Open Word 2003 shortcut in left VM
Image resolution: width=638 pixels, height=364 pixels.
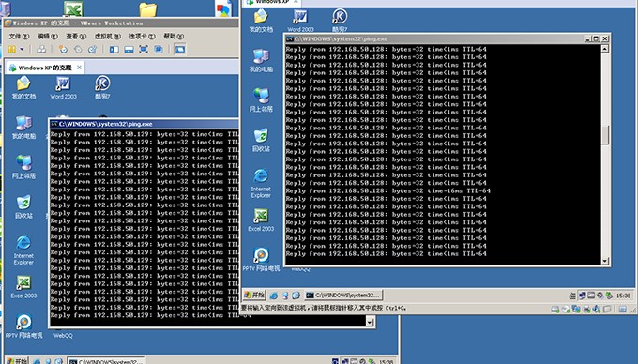pos(63,88)
